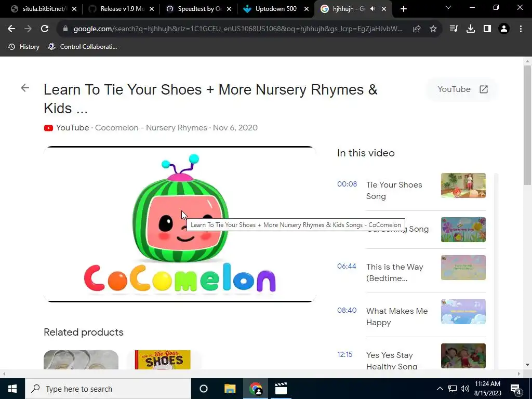
Task: Open the Chrome three-dot menu
Action: click(521, 29)
